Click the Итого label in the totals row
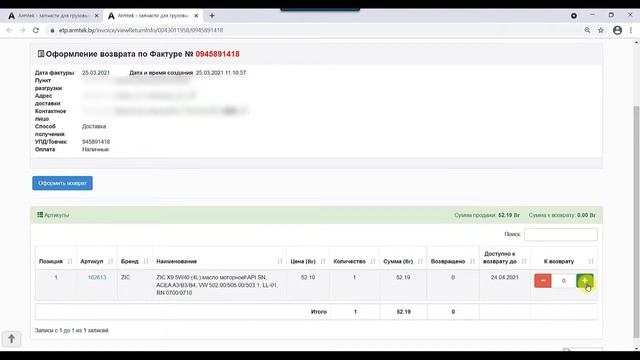640x360 pixels. [319, 311]
